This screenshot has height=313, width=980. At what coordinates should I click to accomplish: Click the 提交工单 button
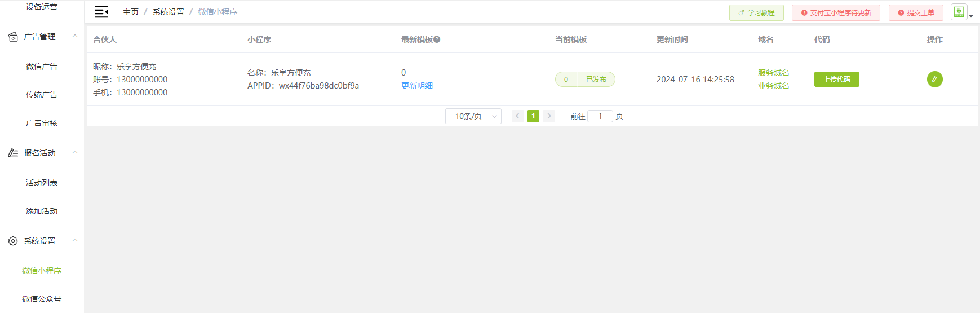[x=916, y=12]
